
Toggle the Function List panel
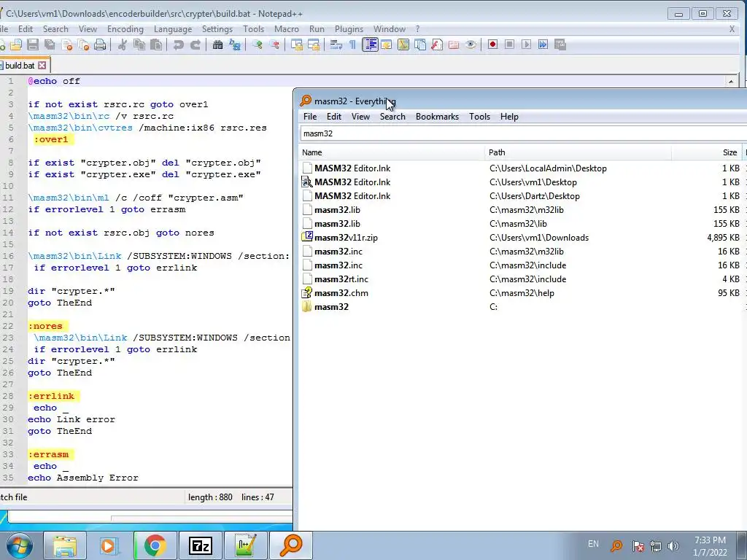437,44
